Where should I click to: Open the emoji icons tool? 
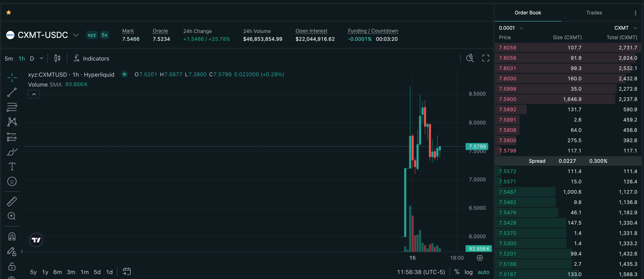12,181
